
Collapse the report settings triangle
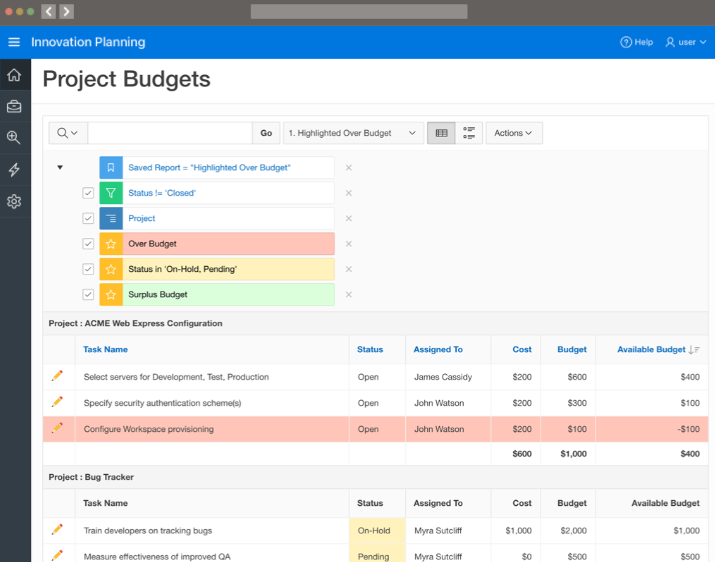[60, 167]
